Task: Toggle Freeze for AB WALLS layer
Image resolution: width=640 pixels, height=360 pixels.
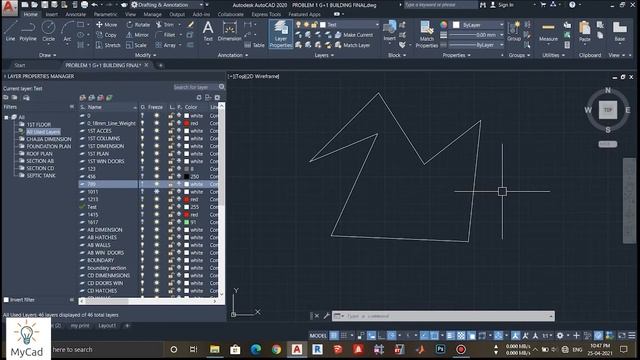Action: (x=156, y=245)
